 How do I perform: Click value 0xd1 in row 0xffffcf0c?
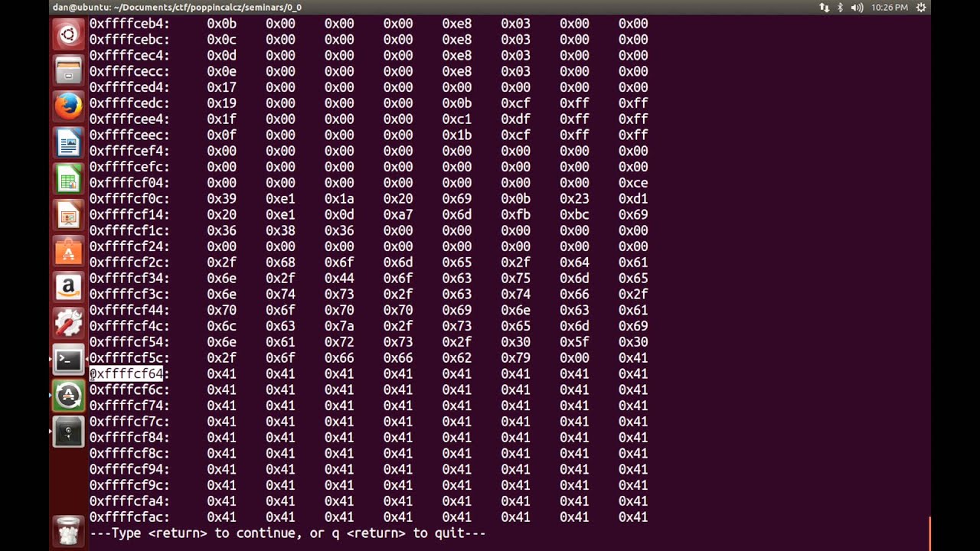click(633, 199)
